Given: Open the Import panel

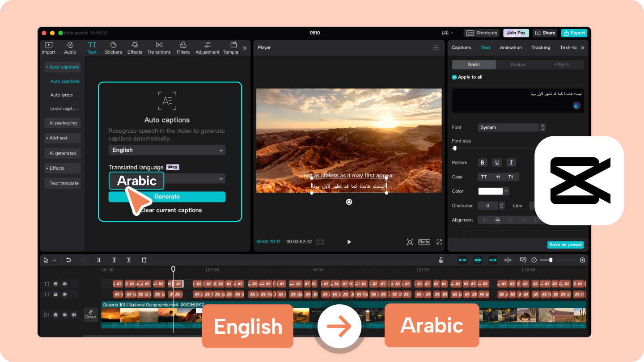Looking at the screenshot, I should 48,47.
